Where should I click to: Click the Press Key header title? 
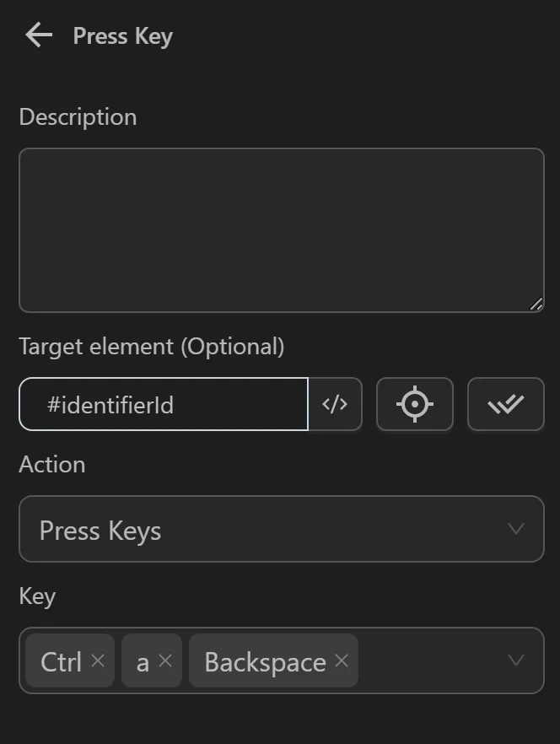(122, 35)
